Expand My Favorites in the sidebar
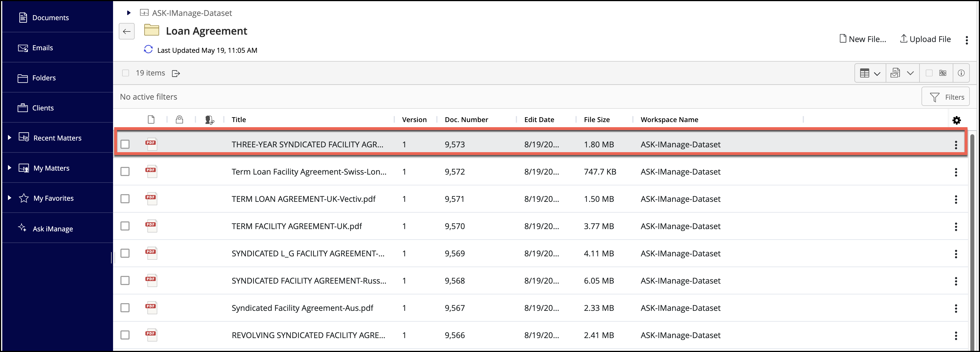This screenshot has height=352, width=980. 9,198
